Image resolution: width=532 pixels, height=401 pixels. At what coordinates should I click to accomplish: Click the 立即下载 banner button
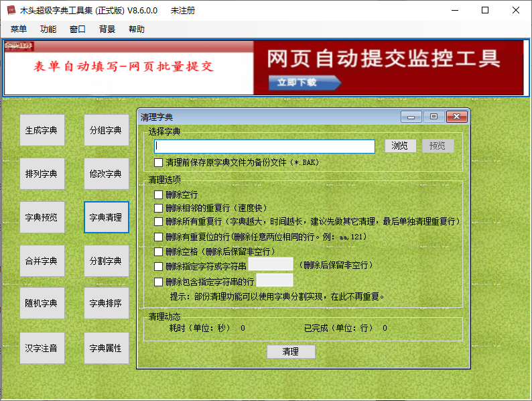coord(304,82)
